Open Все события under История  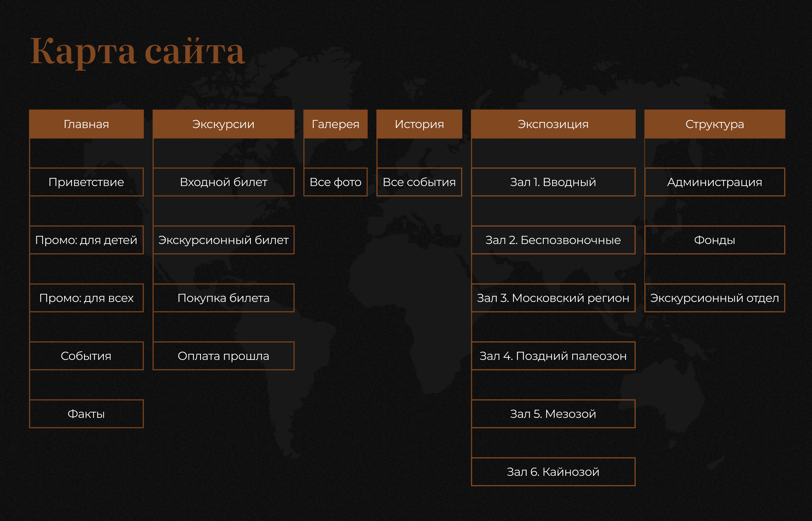pos(419,182)
